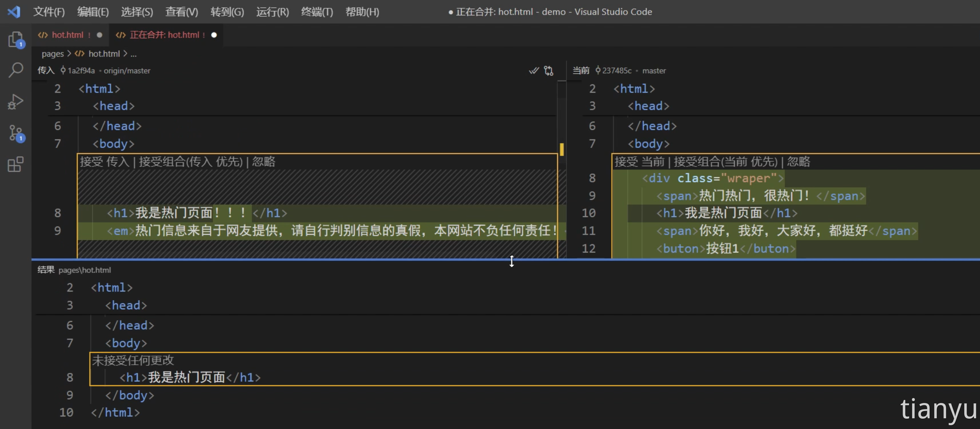Screen dimensions: 980x429
Task: Click the 结果 label in result header
Action: 46,270
